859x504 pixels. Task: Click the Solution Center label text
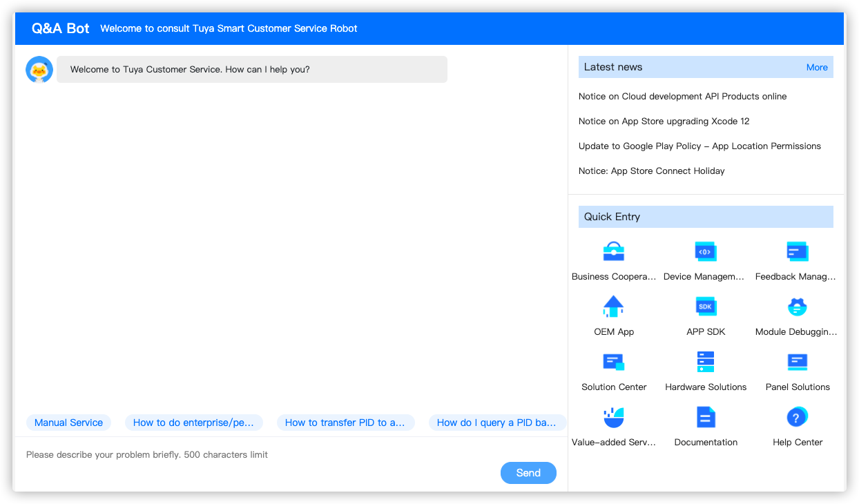(x=613, y=387)
